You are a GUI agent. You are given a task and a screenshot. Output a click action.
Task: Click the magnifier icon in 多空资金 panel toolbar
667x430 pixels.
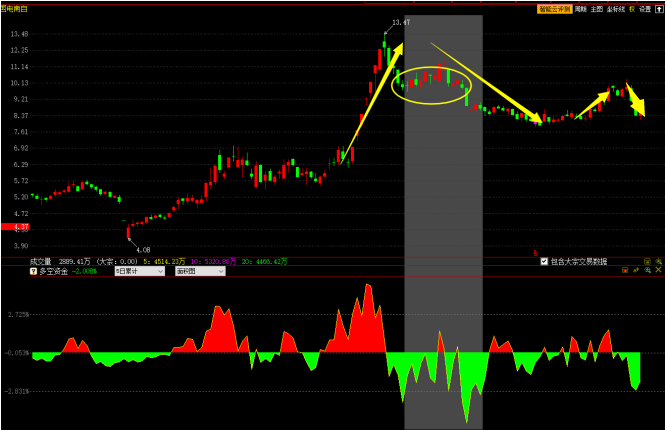[647, 271]
